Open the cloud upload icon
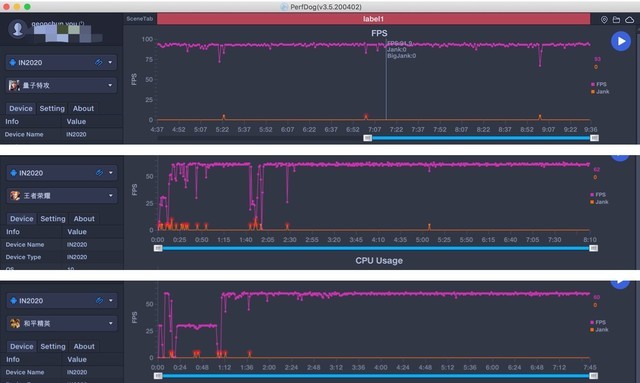This screenshot has width=640, height=383. coord(629,20)
